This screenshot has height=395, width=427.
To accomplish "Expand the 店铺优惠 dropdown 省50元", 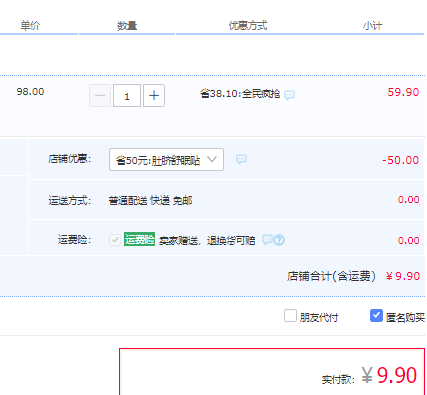I will click(166, 160).
